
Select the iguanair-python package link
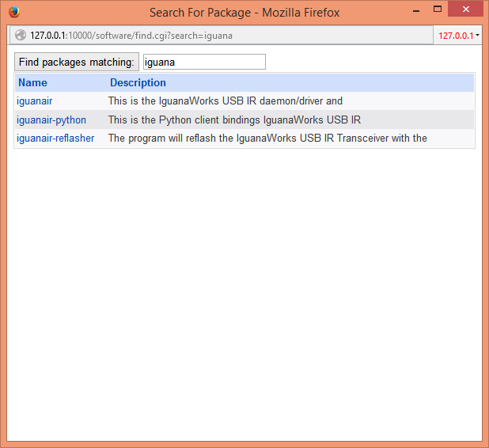click(x=51, y=120)
